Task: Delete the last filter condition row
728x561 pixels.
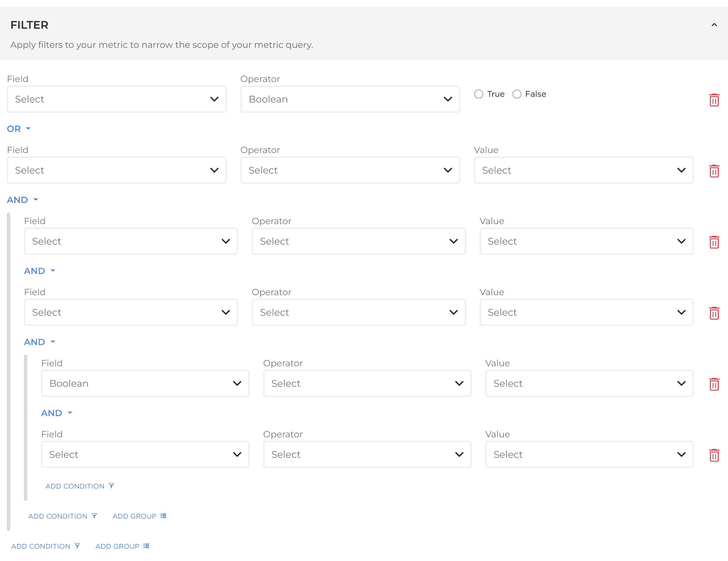Action: click(714, 455)
